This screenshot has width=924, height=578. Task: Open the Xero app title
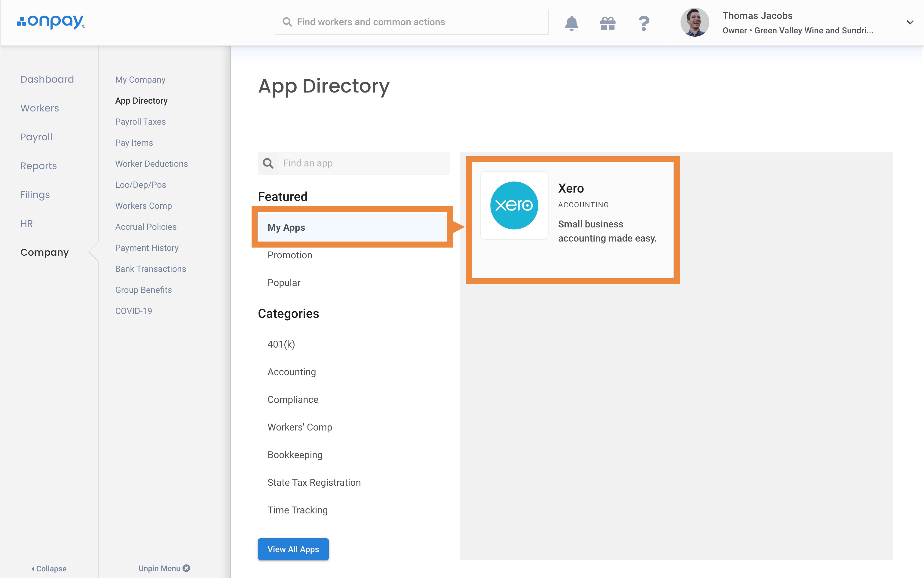click(x=571, y=188)
